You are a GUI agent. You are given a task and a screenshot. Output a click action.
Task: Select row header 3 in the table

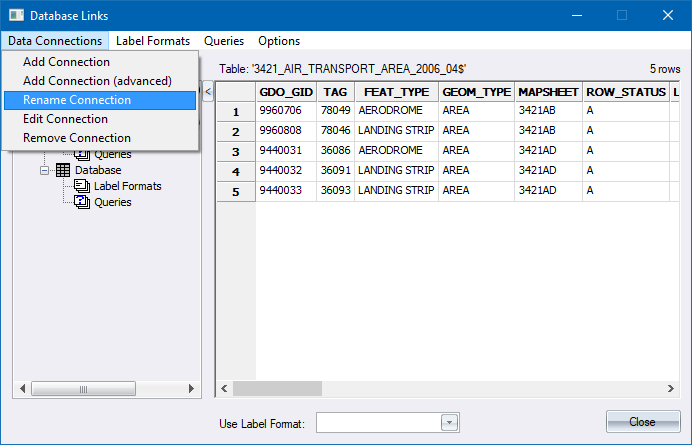(x=236, y=151)
